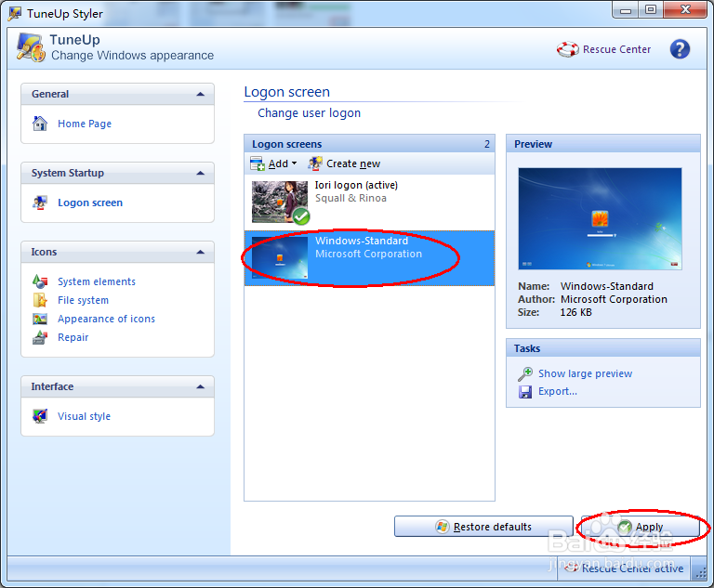Click the Logon screen sidebar icon
Viewport: 714px width, 588px height.
click(x=40, y=203)
